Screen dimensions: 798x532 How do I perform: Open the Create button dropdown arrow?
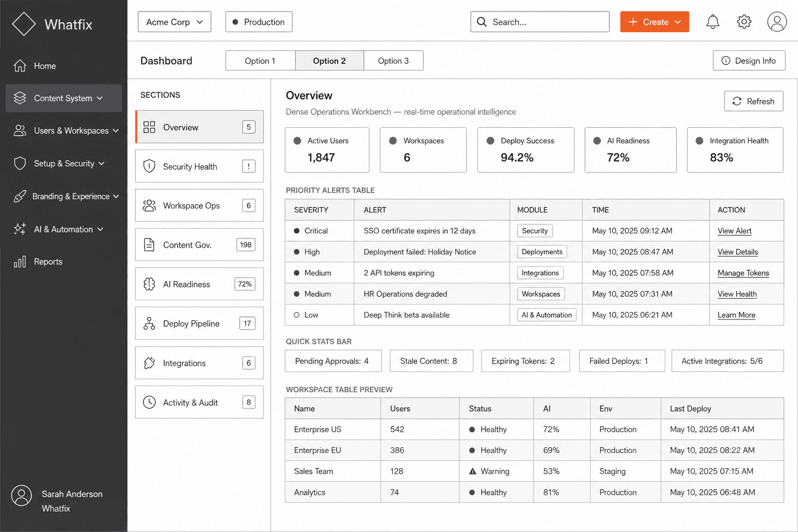click(677, 22)
